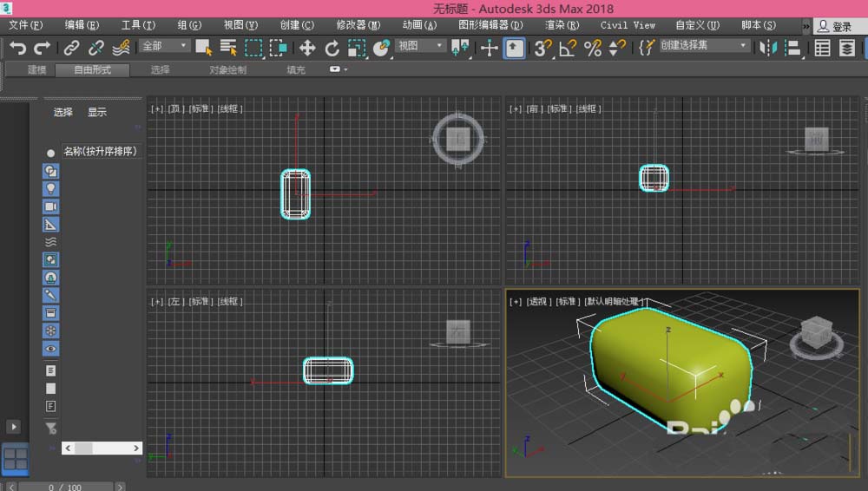
Task: Open the 修改器(M) menu
Action: coord(358,25)
